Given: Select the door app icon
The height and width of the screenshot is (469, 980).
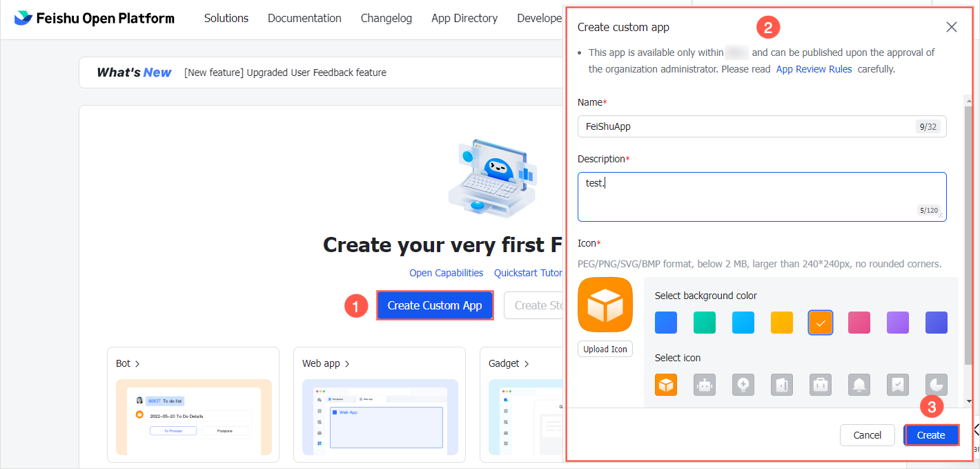Looking at the screenshot, I should click(x=782, y=385).
